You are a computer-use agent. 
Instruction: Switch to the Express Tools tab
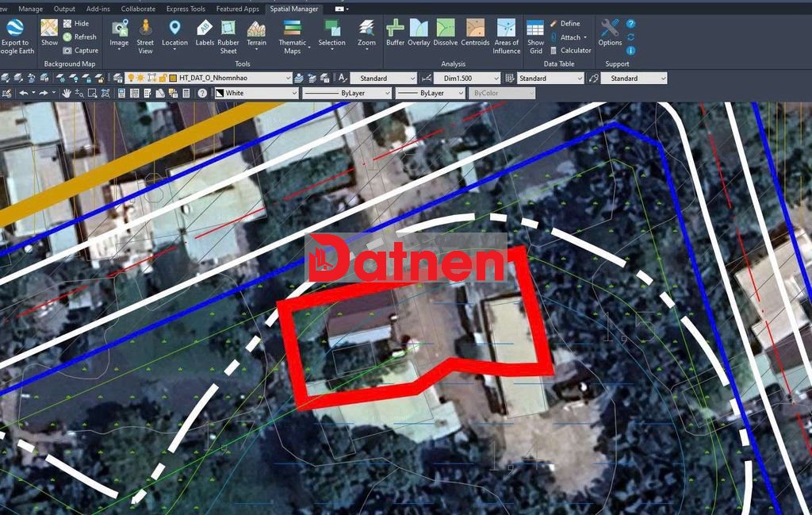tap(186, 9)
